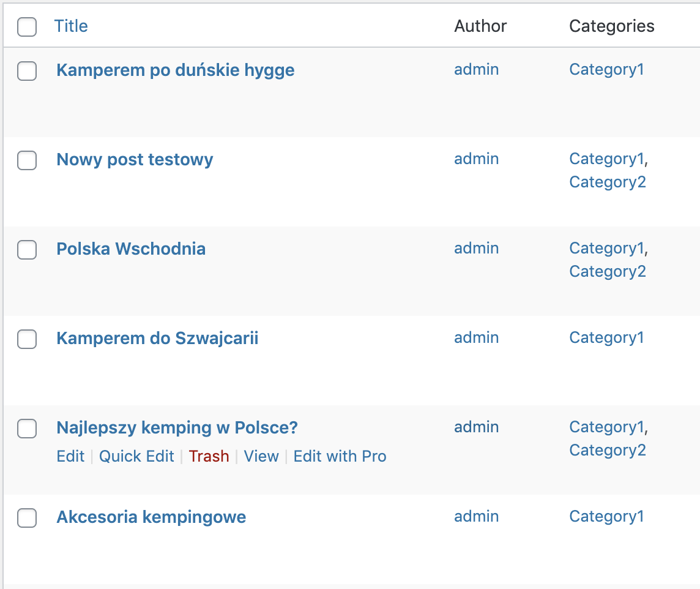Select checkbox for Kamperem po duńskie hygge

click(x=27, y=71)
